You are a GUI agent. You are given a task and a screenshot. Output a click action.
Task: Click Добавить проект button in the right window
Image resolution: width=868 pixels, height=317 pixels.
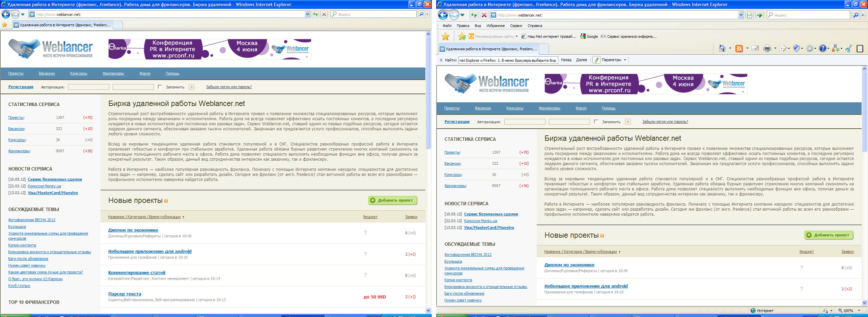829,235
